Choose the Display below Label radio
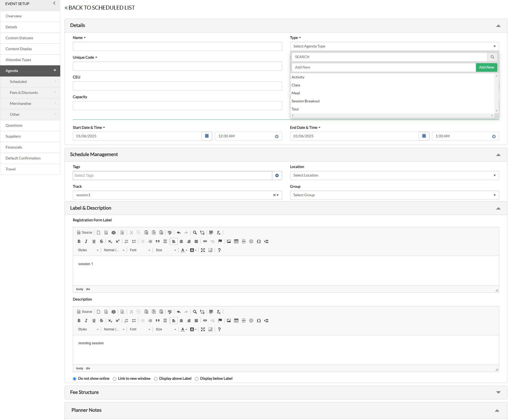The height and width of the screenshot is (420, 512). click(x=197, y=379)
